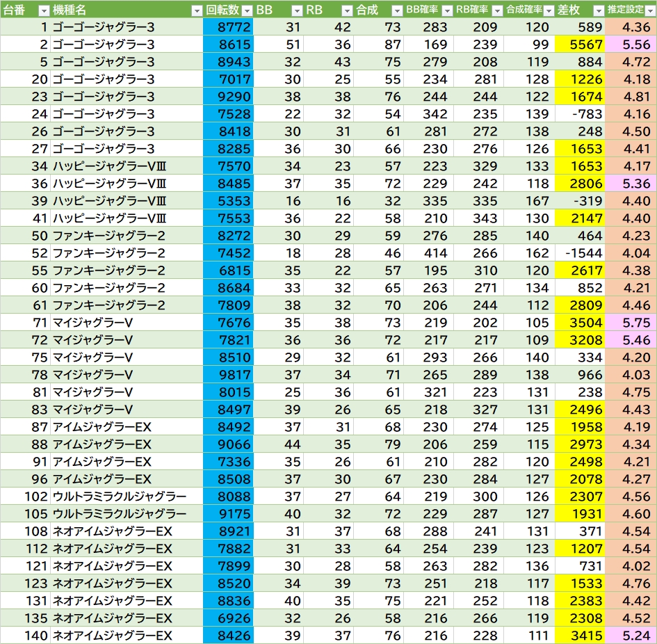Viewport: 657px width, 644px height.
Task: Select the -1544 差枚 cell
Action: pos(581,253)
